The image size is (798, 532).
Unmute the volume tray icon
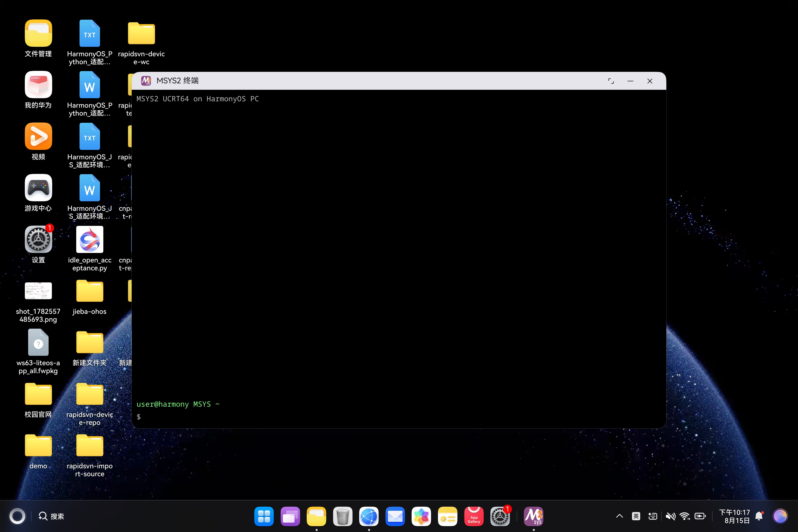[670, 516]
